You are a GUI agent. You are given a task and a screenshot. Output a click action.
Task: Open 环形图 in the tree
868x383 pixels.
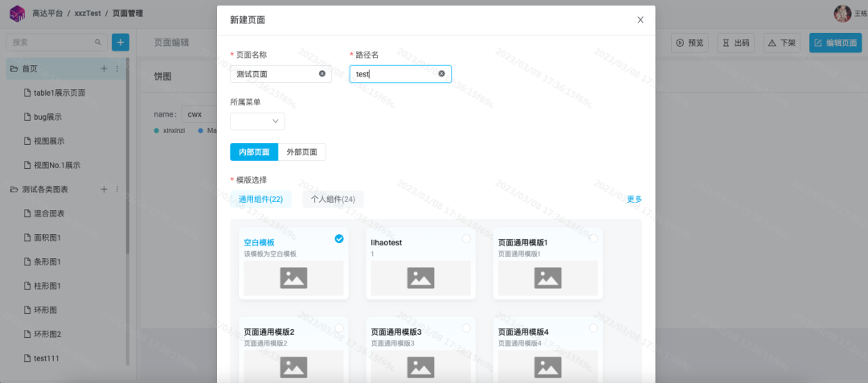(x=45, y=310)
